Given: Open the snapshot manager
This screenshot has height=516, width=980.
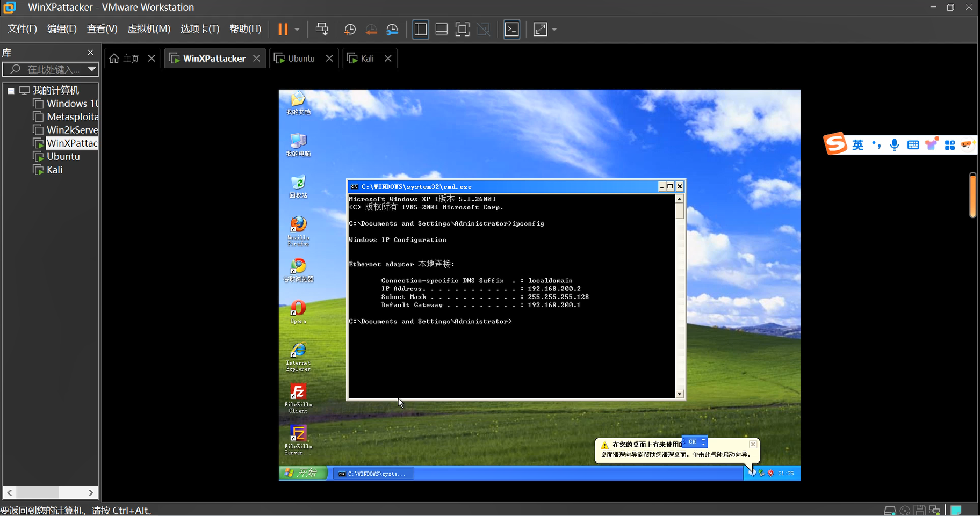Looking at the screenshot, I should 392,29.
